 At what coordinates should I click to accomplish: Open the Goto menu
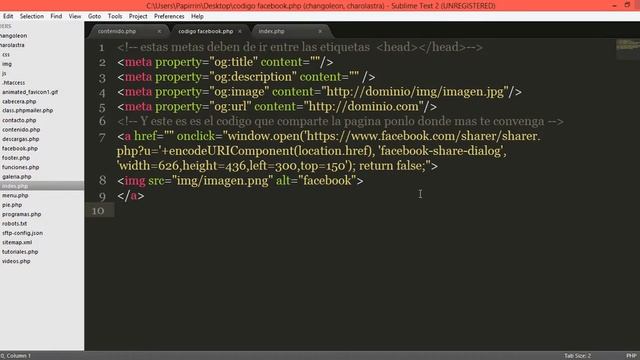[94, 16]
